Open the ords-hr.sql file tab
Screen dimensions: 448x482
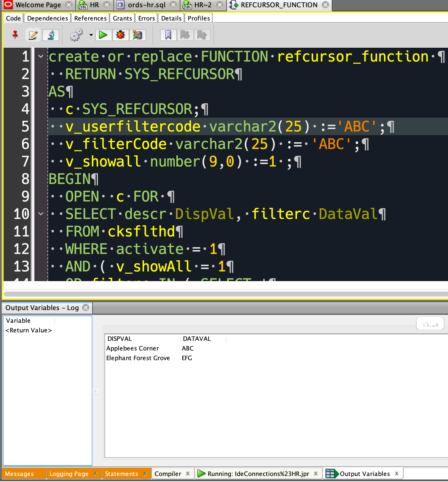tap(146, 5)
